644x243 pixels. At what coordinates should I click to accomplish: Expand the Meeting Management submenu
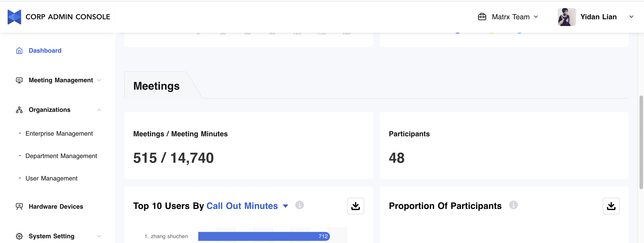99,80
